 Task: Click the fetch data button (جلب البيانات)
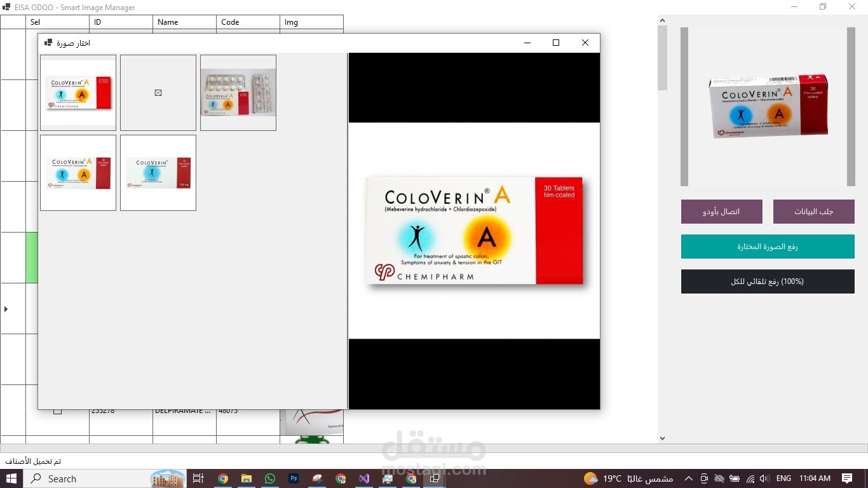pyautogui.click(x=814, y=212)
